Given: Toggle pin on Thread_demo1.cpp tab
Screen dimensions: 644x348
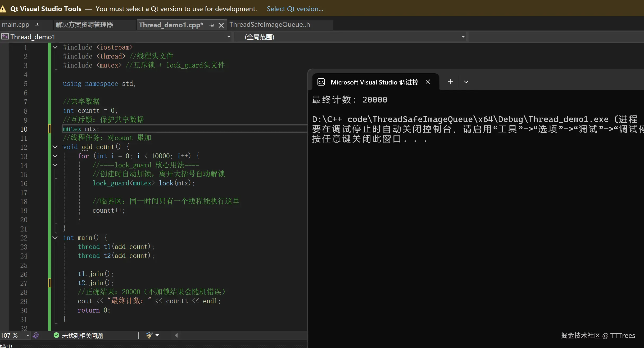Looking at the screenshot, I should (211, 25).
